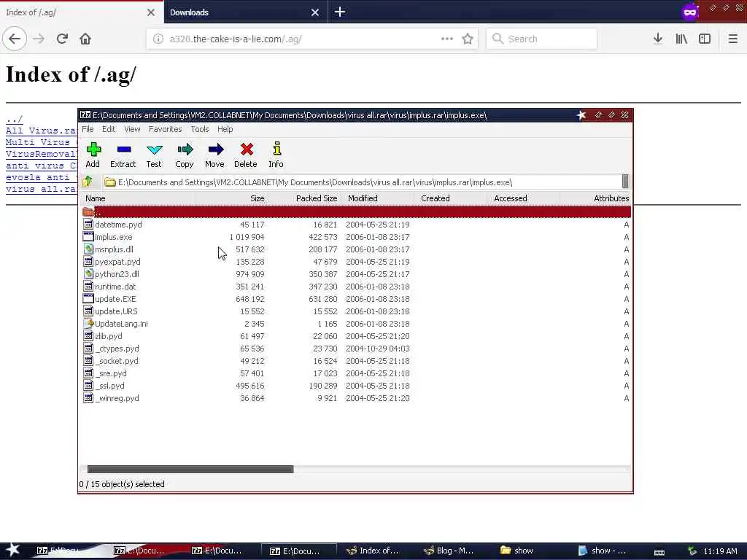Toggle Firefox sidebar icon
The height and width of the screenshot is (560, 747).
[705, 39]
